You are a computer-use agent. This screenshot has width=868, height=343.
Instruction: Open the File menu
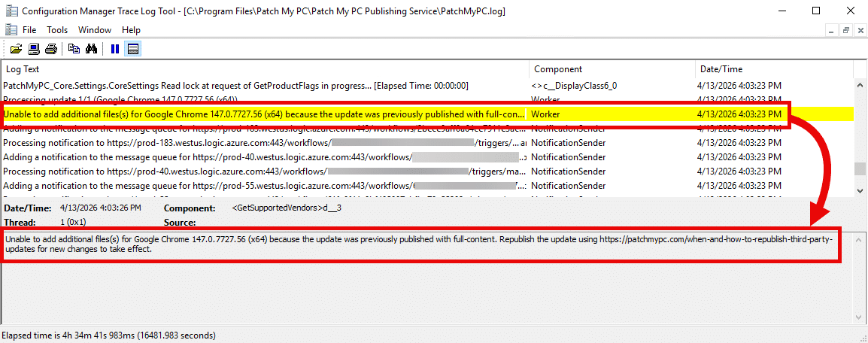click(x=29, y=30)
